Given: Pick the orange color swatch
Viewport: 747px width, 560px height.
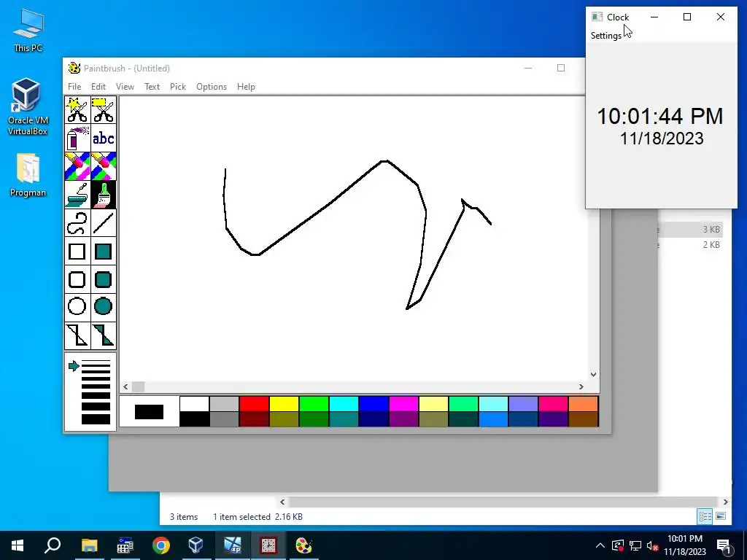Looking at the screenshot, I should (583, 404).
